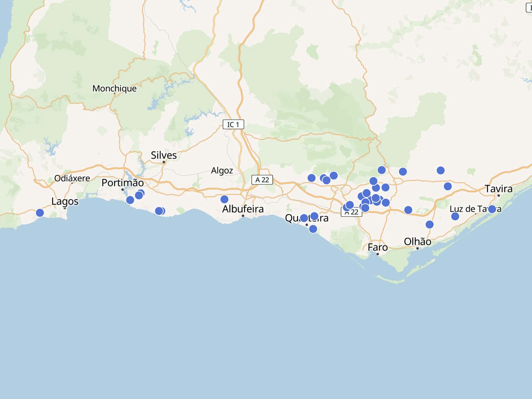532x399 pixels.
Task: Click the A 22 shield north of Faro
Action: [352, 212]
